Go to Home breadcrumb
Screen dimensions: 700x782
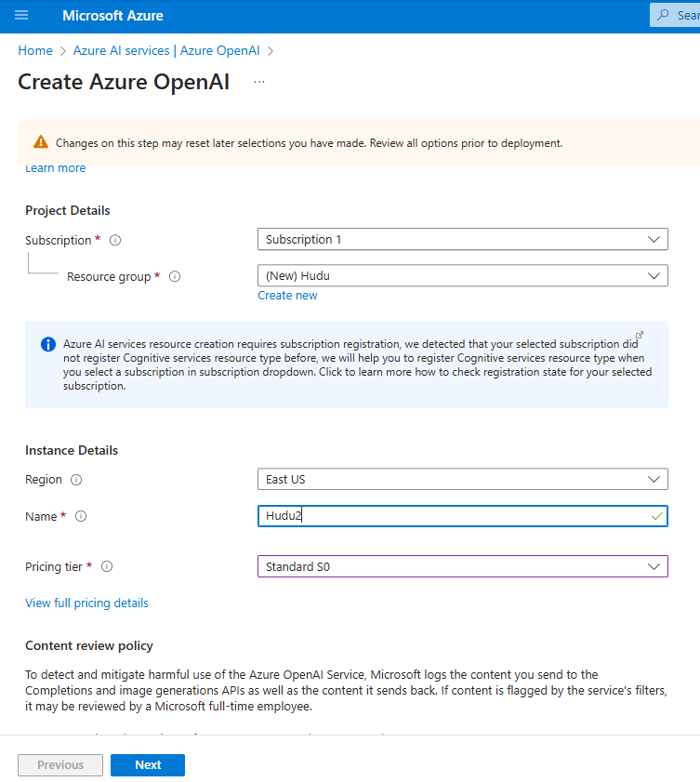click(x=35, y=51)
